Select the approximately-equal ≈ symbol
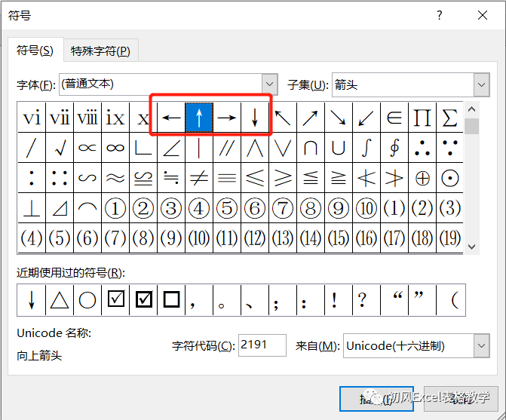This screenshot has width=506, height=420. [115, 178]
